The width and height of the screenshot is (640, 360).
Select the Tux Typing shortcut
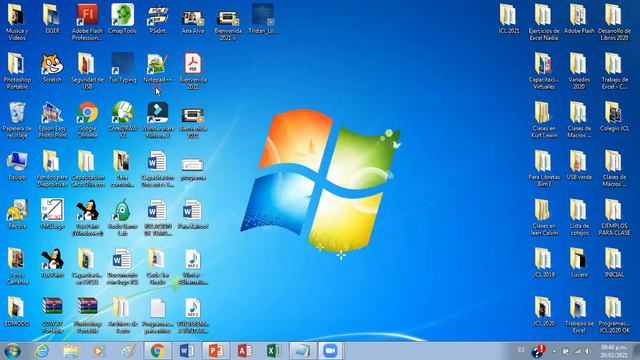(122, 68)
